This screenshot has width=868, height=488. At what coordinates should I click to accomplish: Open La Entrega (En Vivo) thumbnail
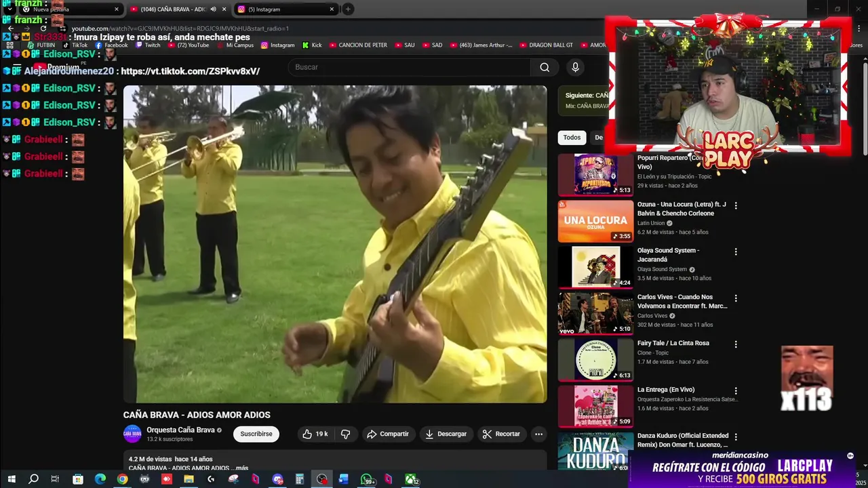[x=595, y=407]
